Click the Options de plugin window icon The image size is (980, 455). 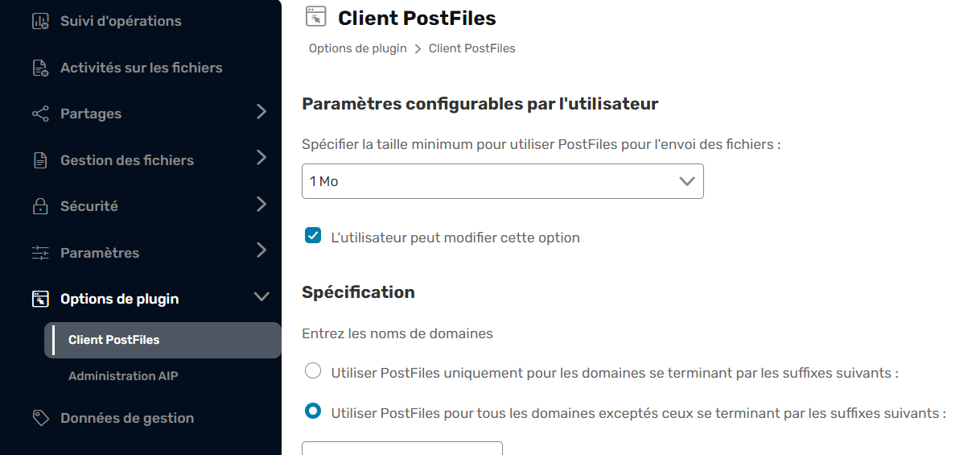40,299
